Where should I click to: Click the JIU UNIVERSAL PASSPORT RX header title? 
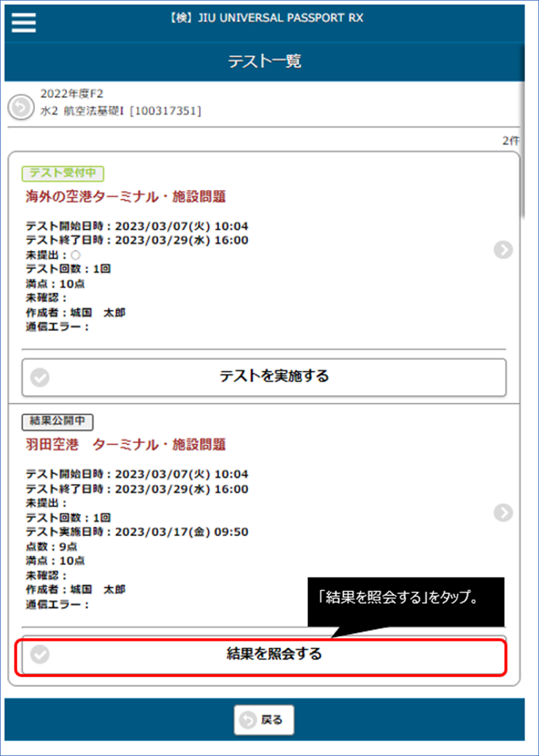[265, 19]
